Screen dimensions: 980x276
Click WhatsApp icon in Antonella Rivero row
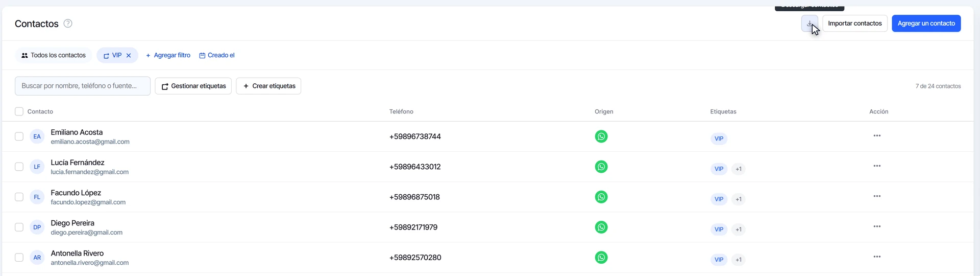[601, 258]
